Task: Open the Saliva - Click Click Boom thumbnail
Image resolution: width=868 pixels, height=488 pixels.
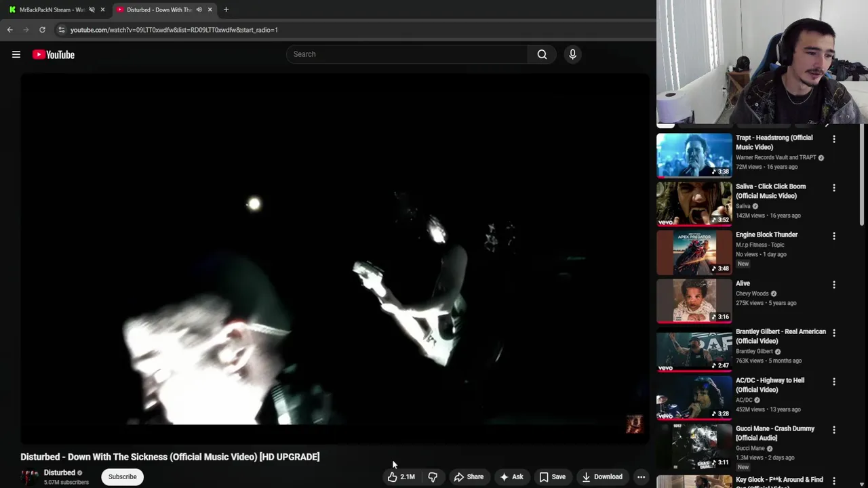Action: (x=694, y=203)
